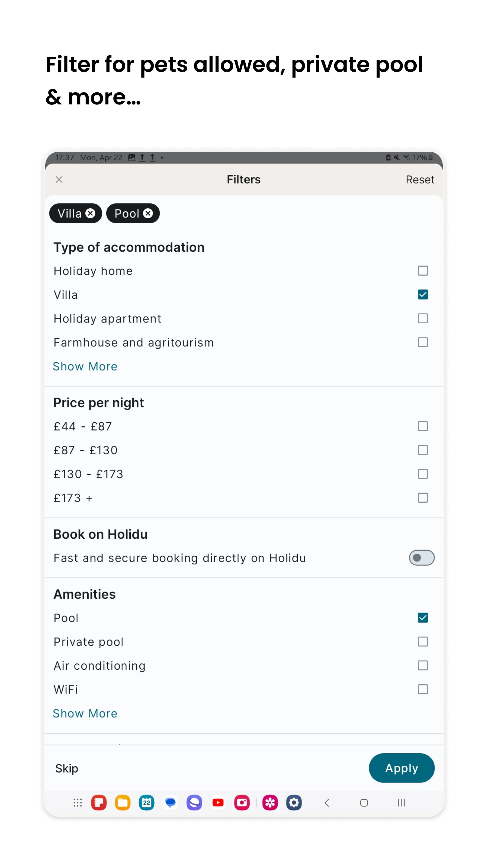
Task: Tap the recent apps navigation icon
Action: click(x=401, y=803)
